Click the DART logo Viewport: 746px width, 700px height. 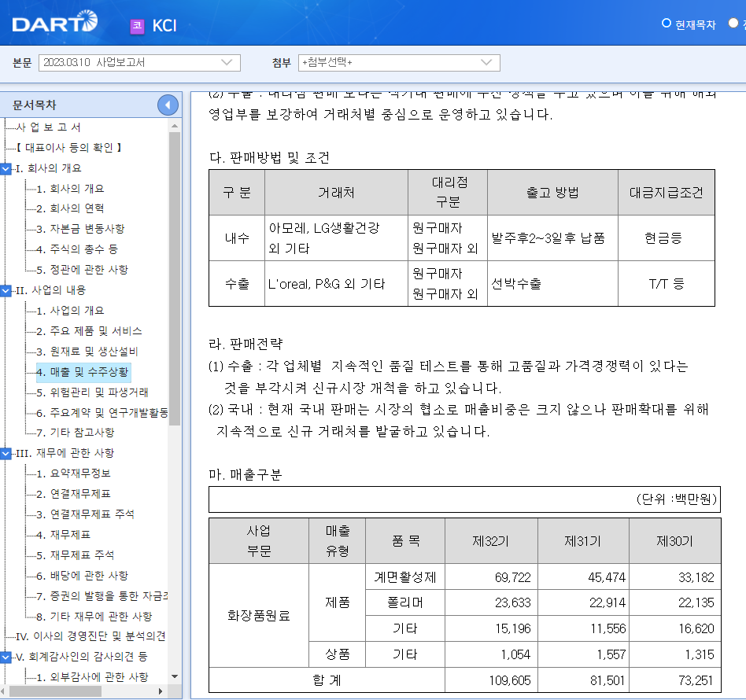point(55,22)
